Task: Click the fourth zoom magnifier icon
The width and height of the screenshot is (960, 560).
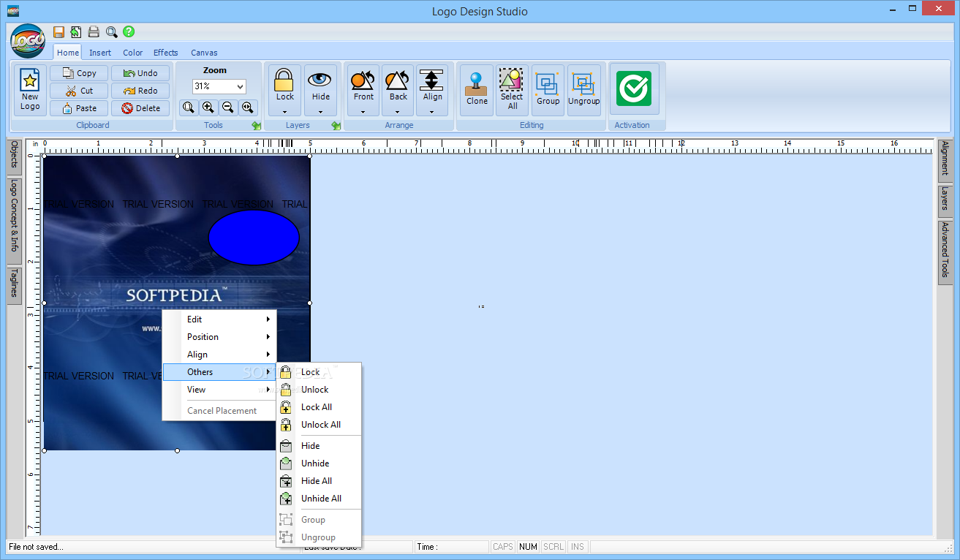Action: pos(248,107)
